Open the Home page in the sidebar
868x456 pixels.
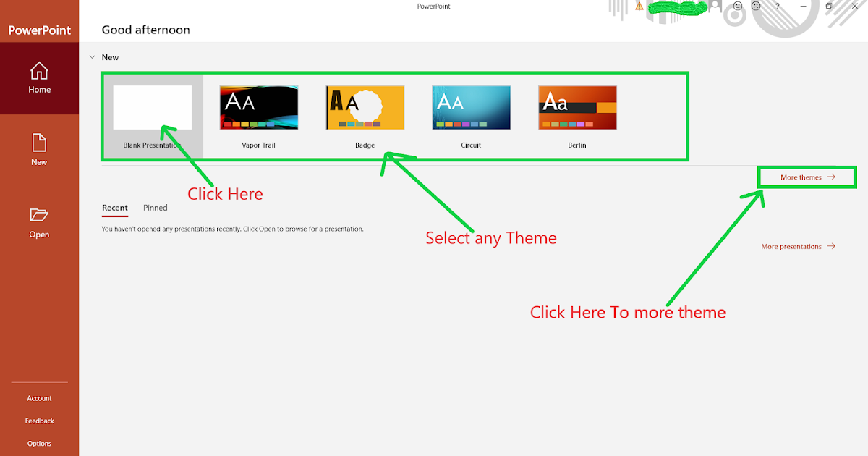[39, 78]
